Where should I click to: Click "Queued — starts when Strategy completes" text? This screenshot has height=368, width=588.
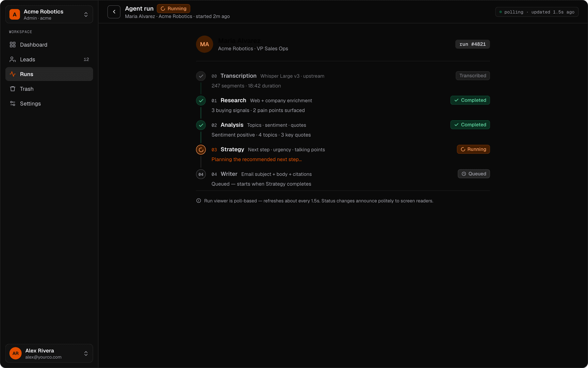coord(261,184)
